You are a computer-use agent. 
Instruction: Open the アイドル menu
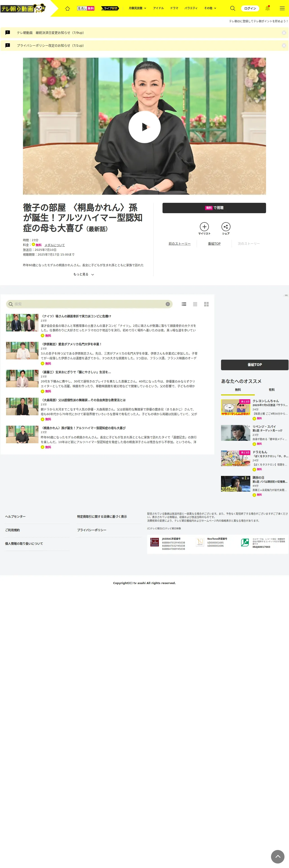pyautogui.click(x=158, y=8)
